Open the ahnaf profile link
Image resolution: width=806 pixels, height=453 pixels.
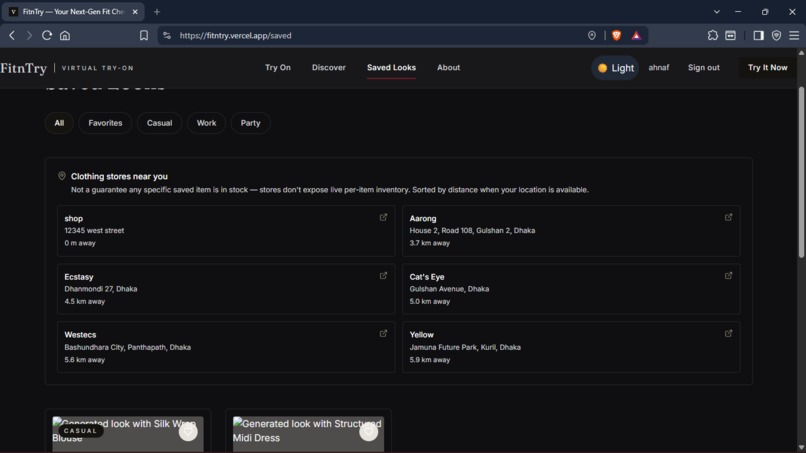(x=658, y=68)
